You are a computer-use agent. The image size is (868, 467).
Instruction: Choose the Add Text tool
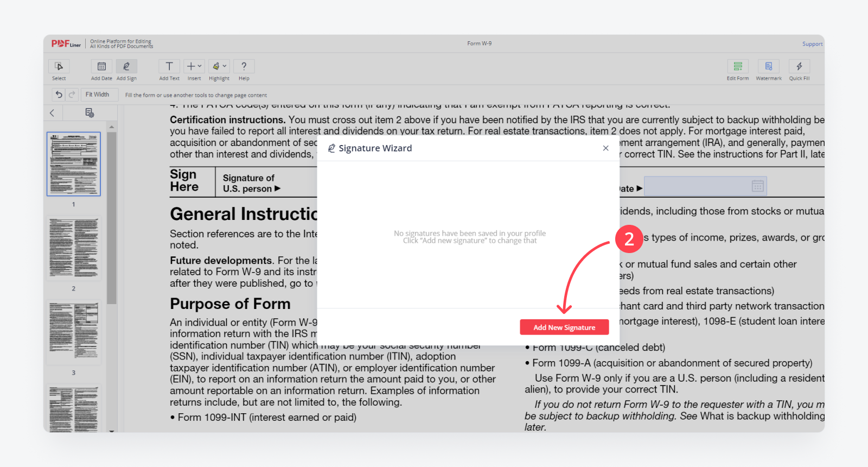pos(169,66)
